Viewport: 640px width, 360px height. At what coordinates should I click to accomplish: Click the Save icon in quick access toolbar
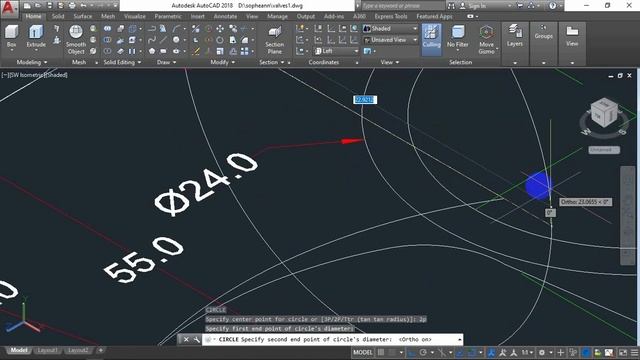click(x=50, y=6)
